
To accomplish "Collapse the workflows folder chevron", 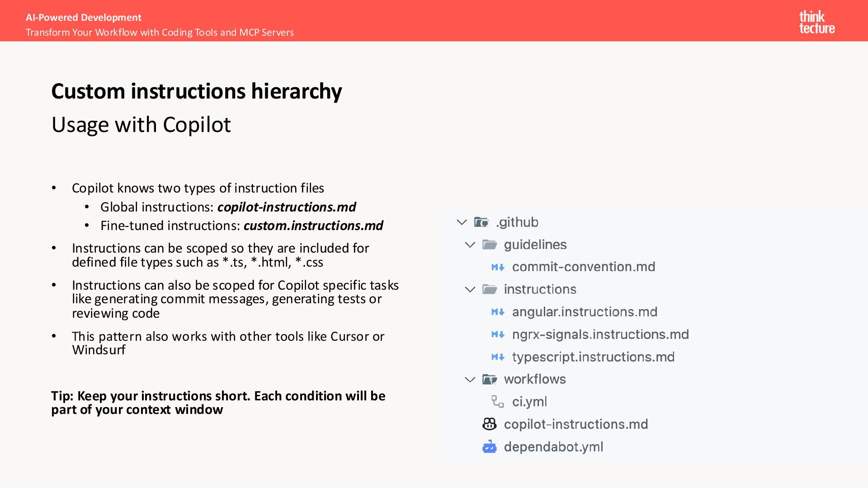I will tap(470, 380).
